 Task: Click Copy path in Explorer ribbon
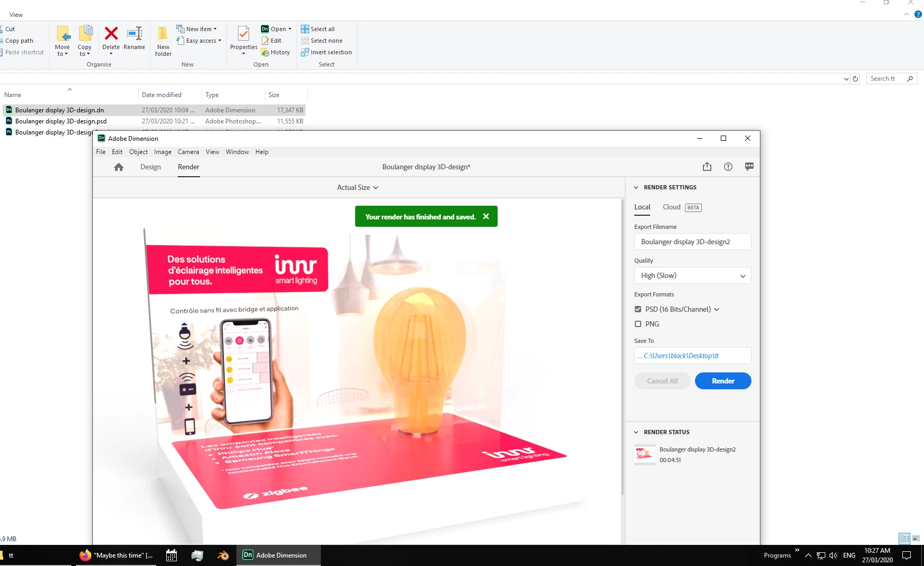pyautogui.click(x=17, y=41)
